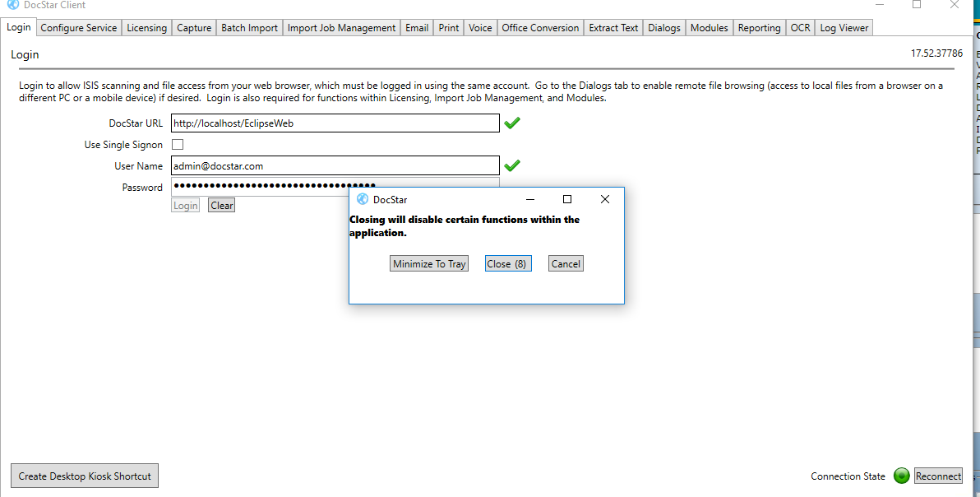
Task: Open the Extract Text tab
Action: point(614,28)
